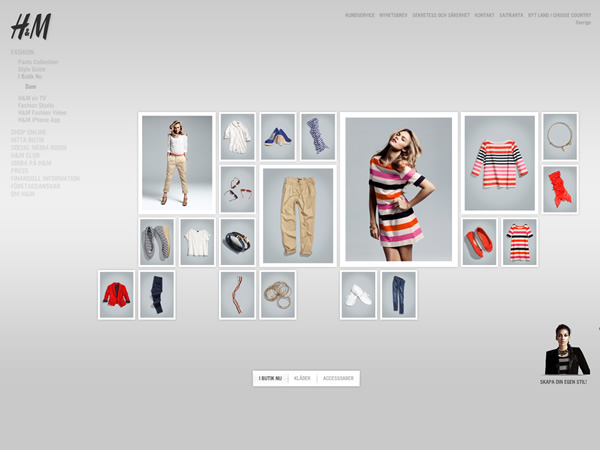
Task: Open Shop Online from the sidebar
Action: [28, 132]
